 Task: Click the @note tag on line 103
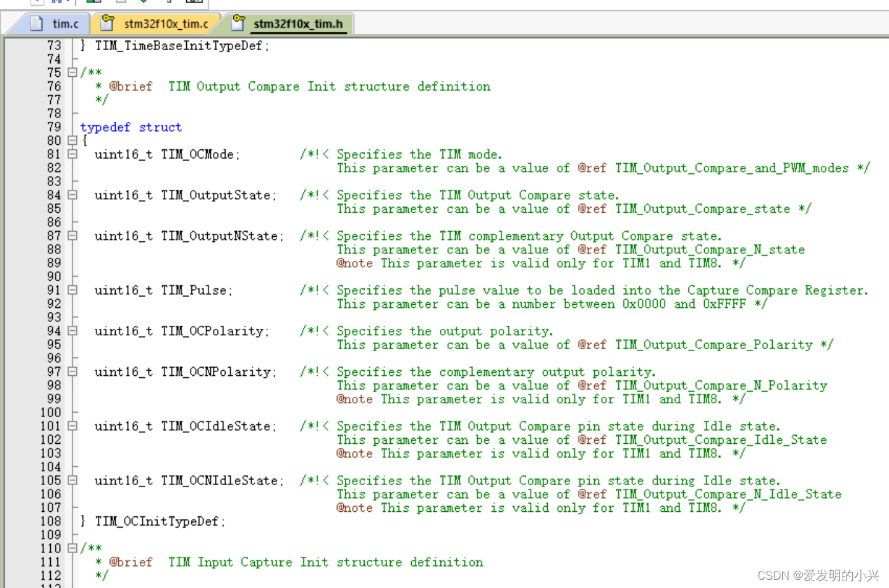[355, 453]
